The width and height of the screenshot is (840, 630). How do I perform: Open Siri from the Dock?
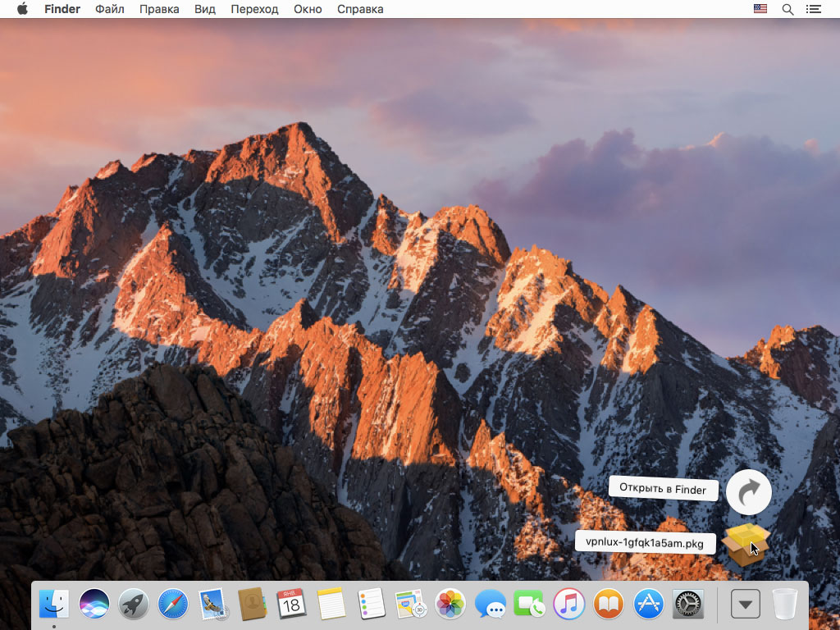coord(94,605)
